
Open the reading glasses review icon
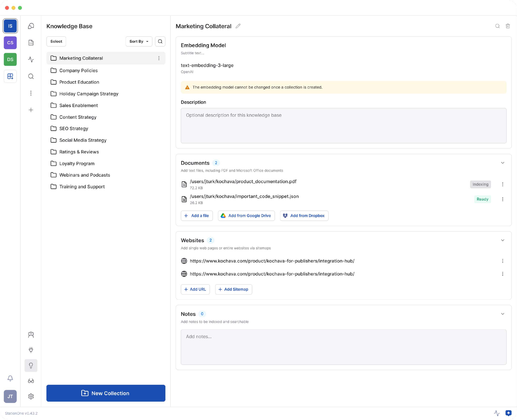point(31,381)
